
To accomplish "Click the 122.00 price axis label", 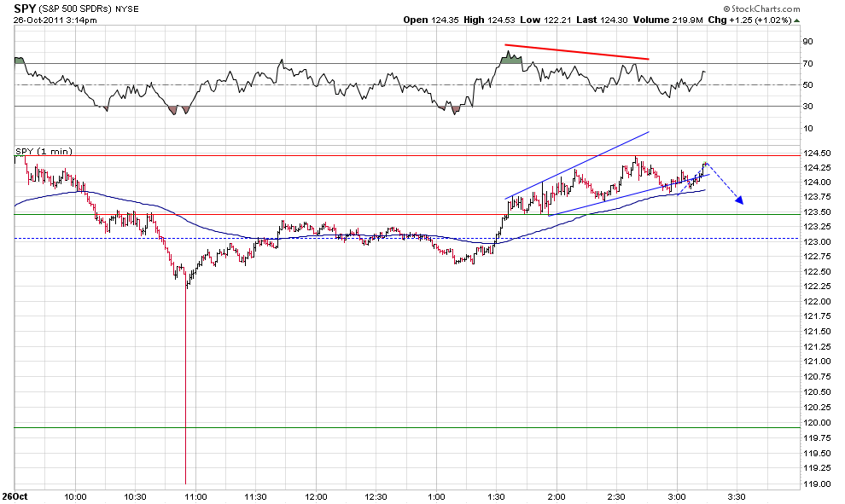I will tap(817, 302).
